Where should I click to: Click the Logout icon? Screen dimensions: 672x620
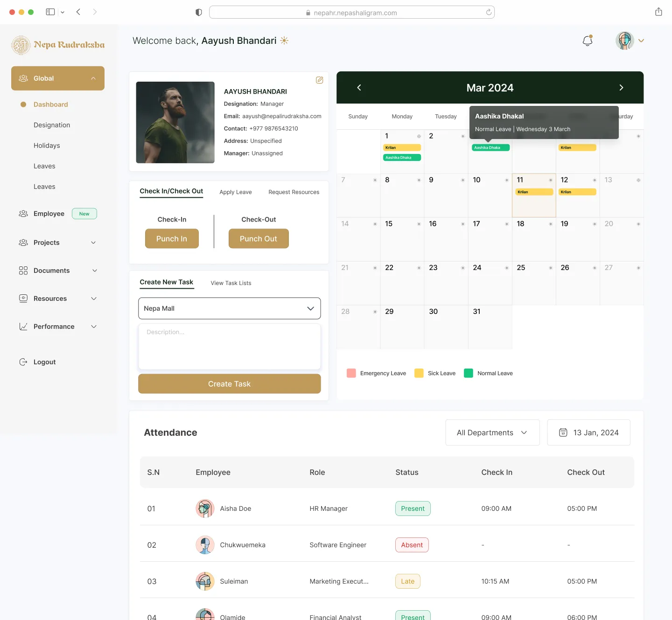(23, 362)
